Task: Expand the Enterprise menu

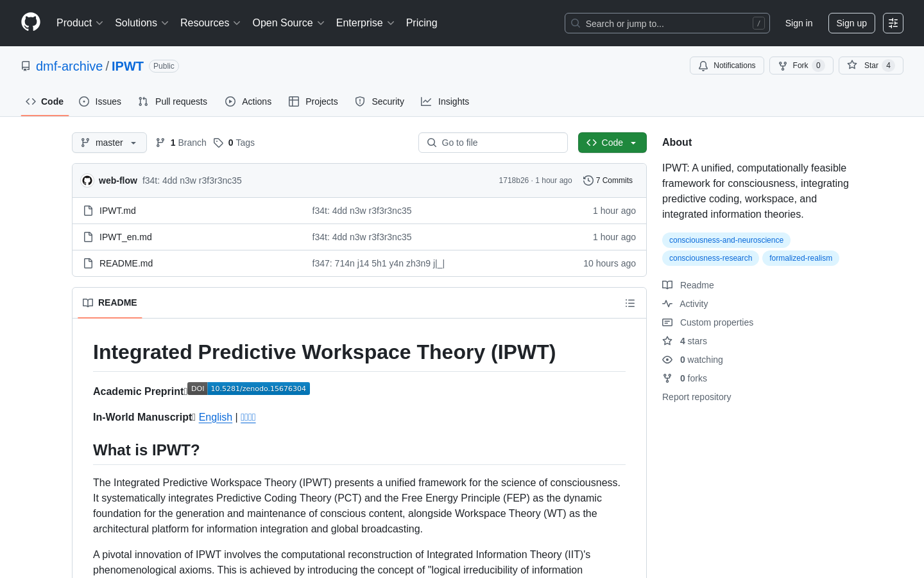Action: [365, 23]
